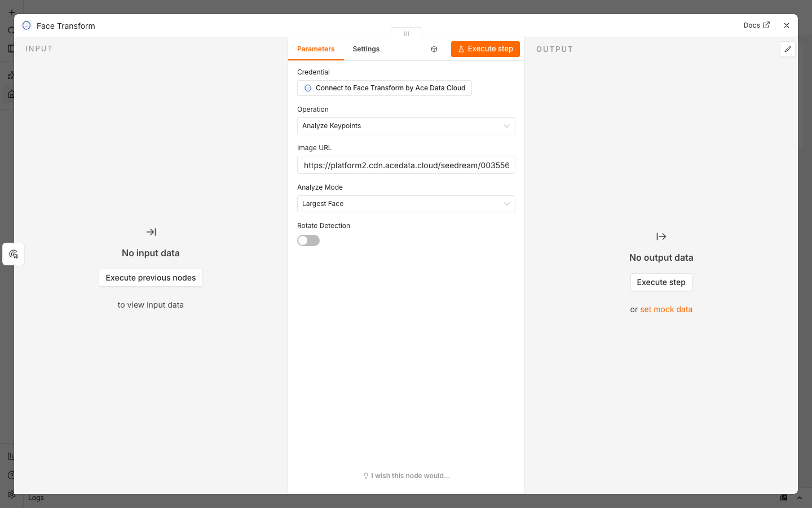Open the Analyze Mode dropdown showing Largest Face
Viewport: 812px width, 508px height.
pyautogui.click(x=406, y=204)
